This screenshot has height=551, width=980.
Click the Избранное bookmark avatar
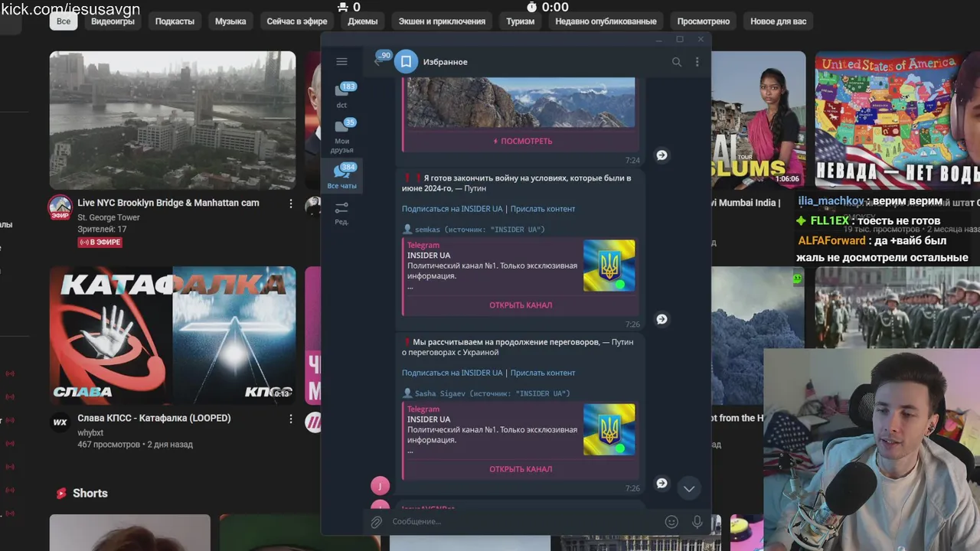(407, 62)
